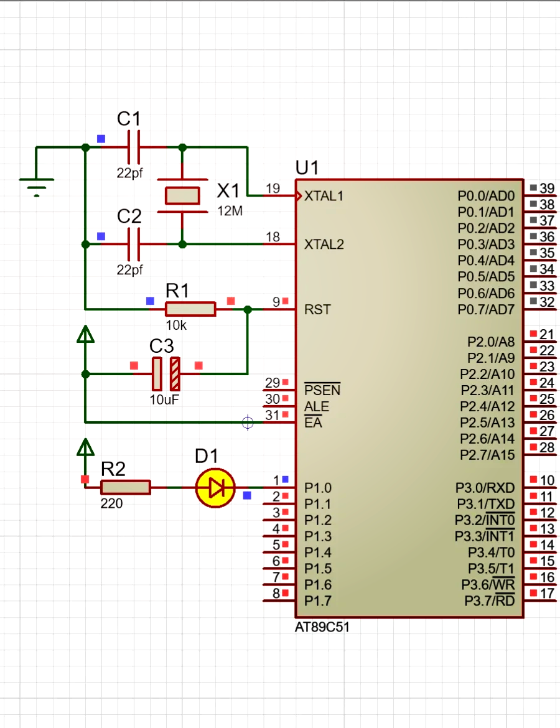Click the "U1" reference label

(x=307, y=167)
